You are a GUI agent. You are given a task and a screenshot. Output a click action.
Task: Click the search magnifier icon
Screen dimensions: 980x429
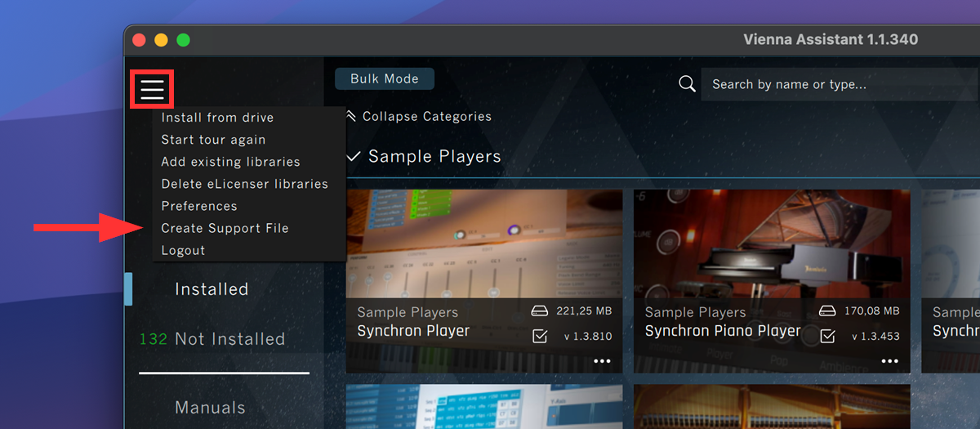(688, 84)
